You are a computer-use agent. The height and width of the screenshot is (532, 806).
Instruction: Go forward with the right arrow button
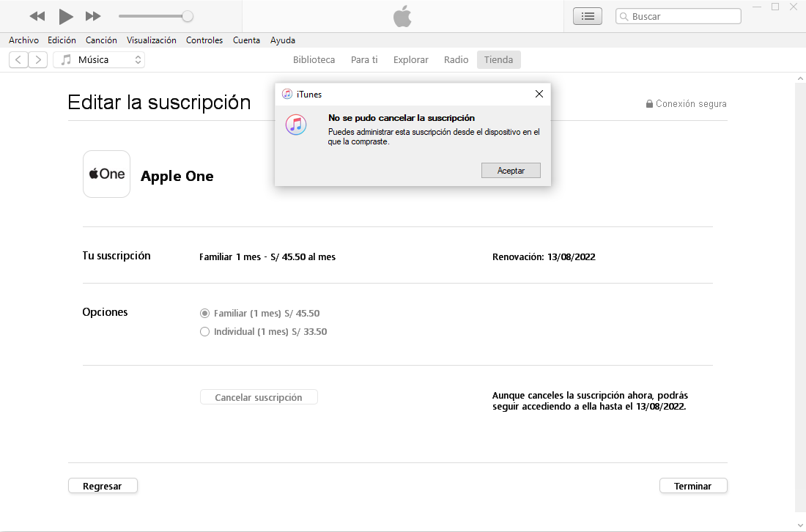click(x=38, y=59)
